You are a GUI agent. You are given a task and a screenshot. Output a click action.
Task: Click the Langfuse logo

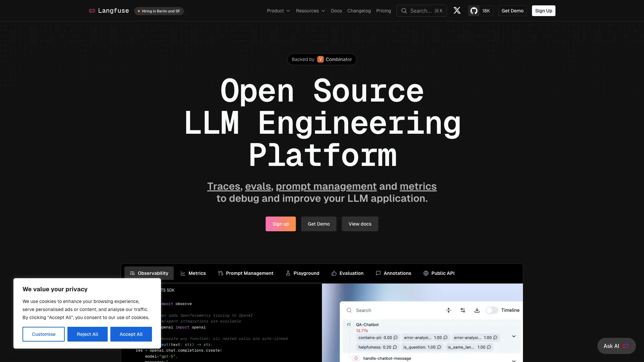(109, 11)
